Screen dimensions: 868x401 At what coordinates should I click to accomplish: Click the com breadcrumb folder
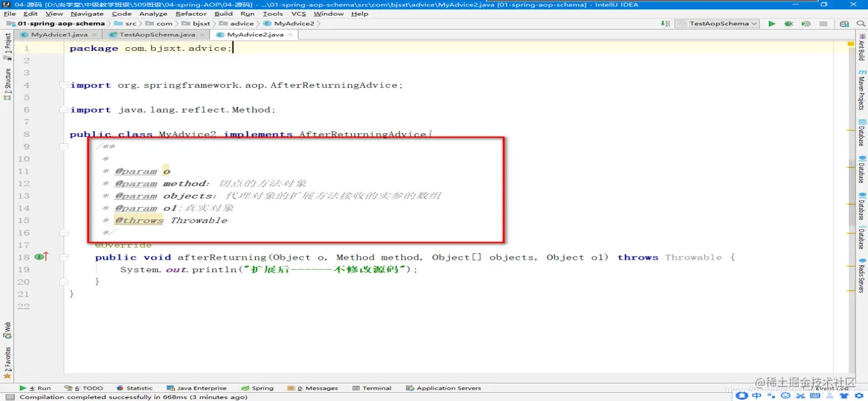[x=160, y=24]
